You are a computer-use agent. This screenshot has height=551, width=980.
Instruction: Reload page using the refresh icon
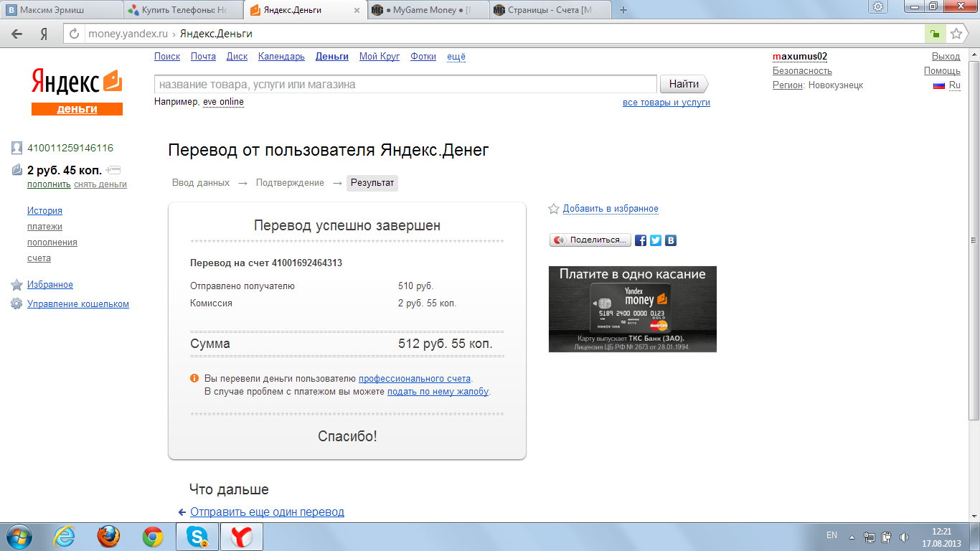[75, 34]
